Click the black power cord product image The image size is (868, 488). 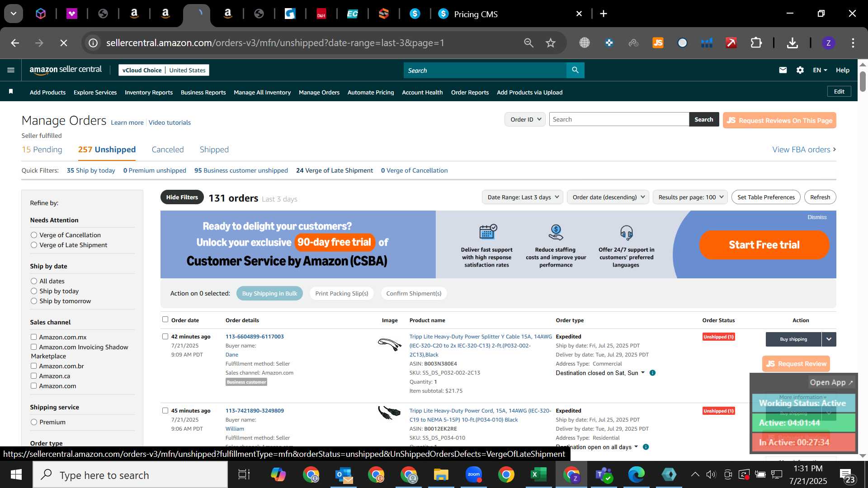[389, 413]
